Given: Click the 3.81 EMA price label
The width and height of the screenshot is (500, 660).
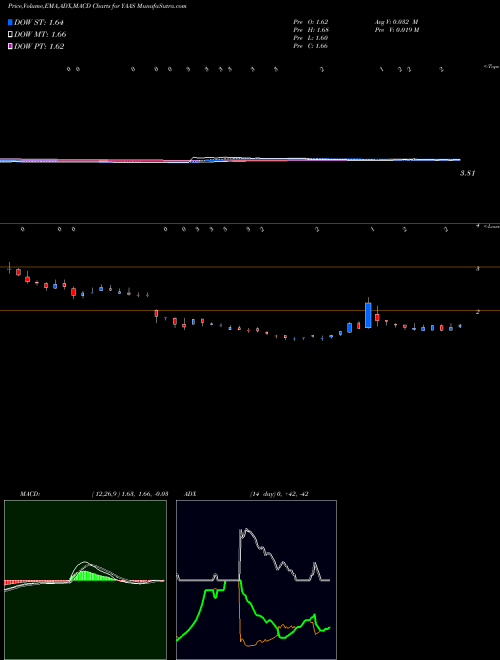Looking at the screenshot, I should click(468, 173).
